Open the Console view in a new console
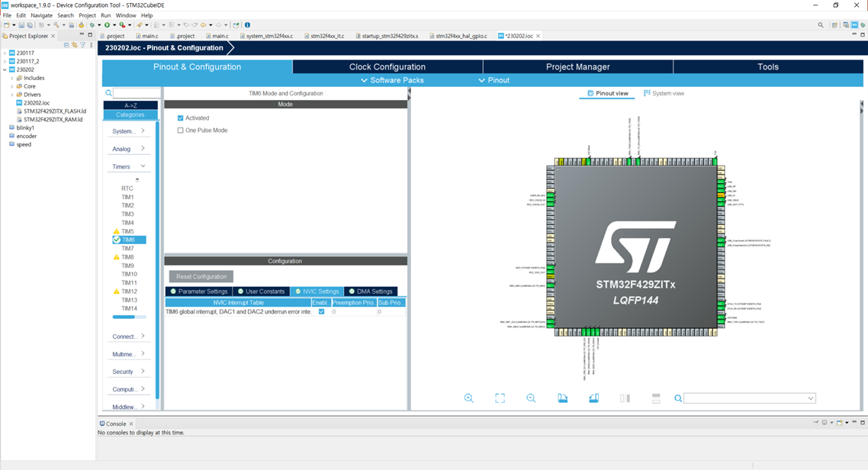This screenshot has height=470, width=868. tap(839, 423)
